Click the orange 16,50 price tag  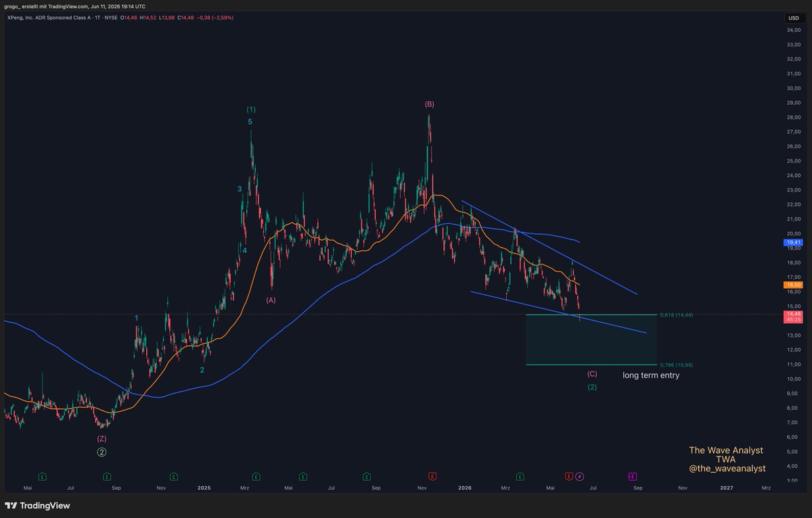click(x=793, y=285)
